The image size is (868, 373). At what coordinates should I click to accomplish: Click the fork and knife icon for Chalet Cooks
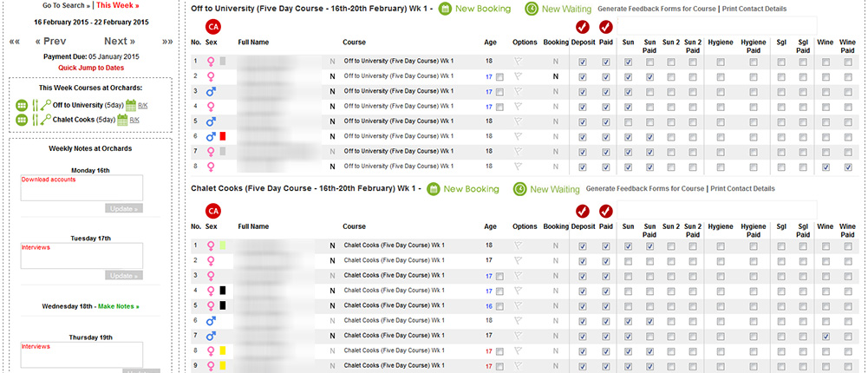tap(35, 120)
